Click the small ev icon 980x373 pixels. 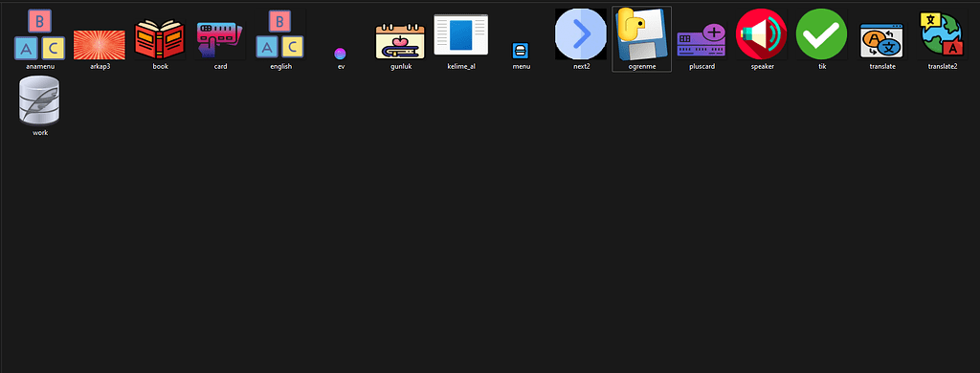point(340,54)
